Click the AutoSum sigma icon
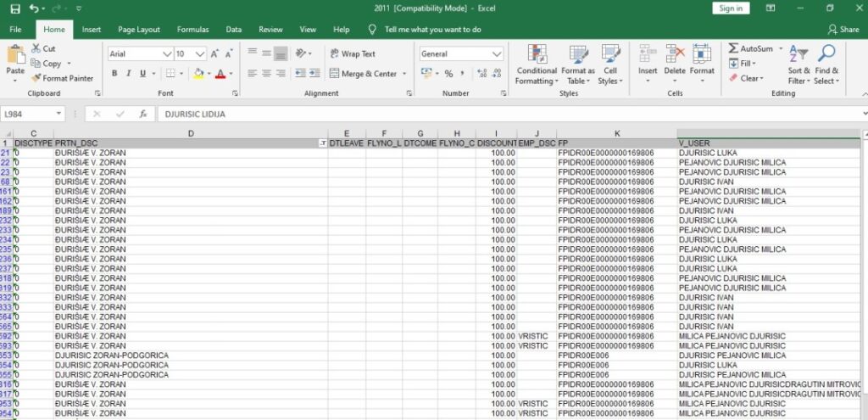The width and height of the screenshot is (868, 420). coord(733,48)
